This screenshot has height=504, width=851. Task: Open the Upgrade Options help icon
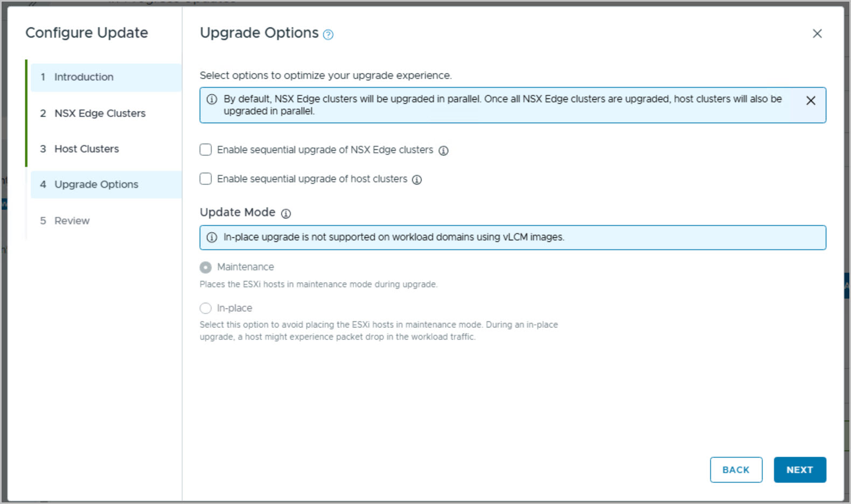[328, 35]
